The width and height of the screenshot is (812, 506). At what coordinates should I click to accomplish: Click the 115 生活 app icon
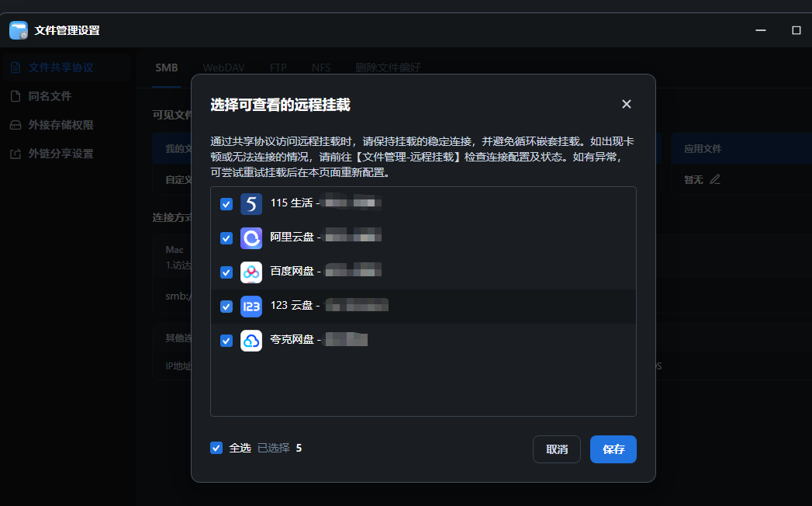251,204
